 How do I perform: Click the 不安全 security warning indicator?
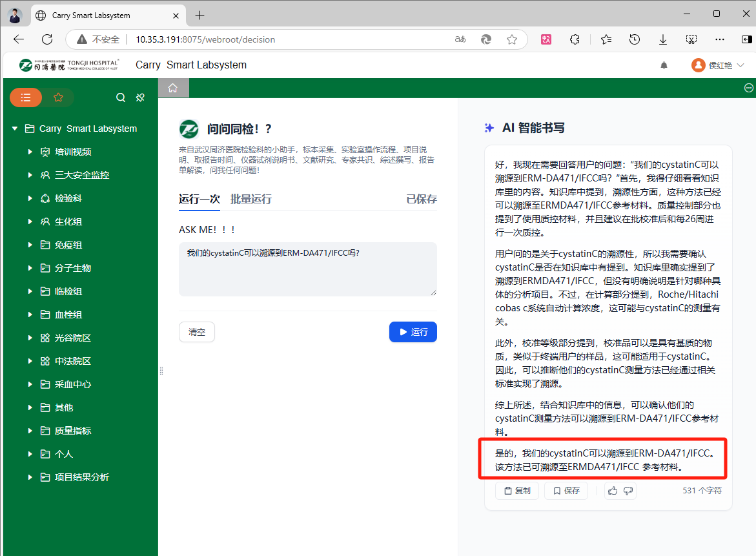(98, 39)
